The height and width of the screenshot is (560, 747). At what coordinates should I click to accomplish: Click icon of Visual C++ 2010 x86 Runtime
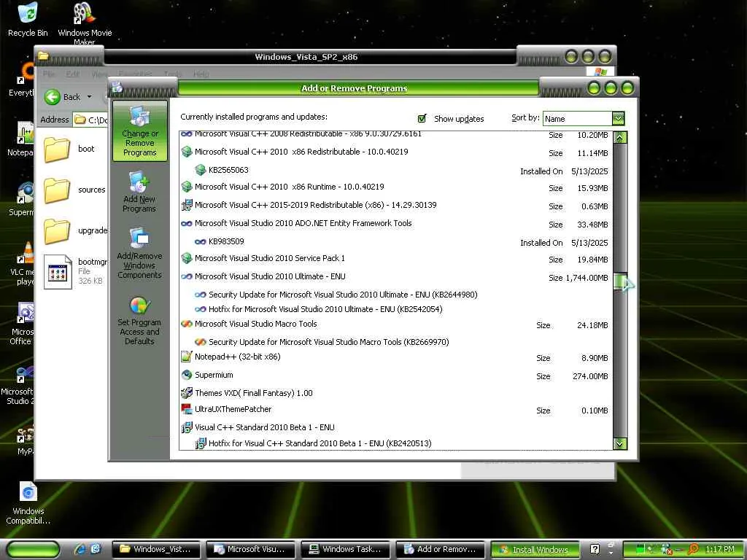coord(187,187)
